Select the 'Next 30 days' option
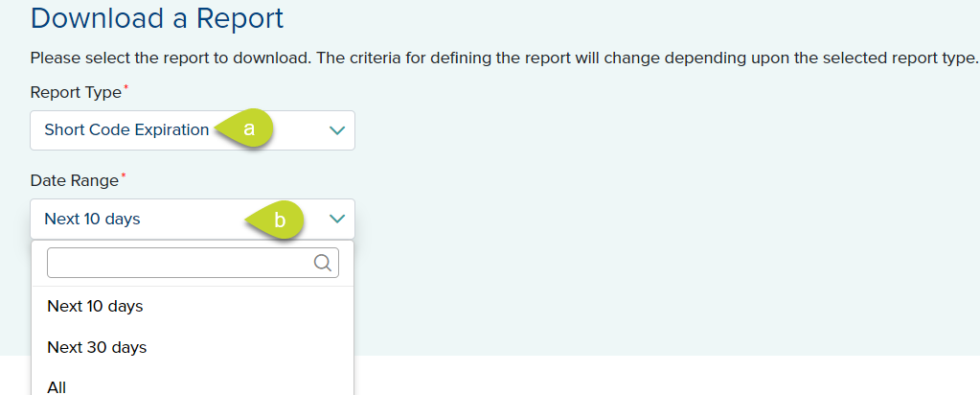 [97, 347]
